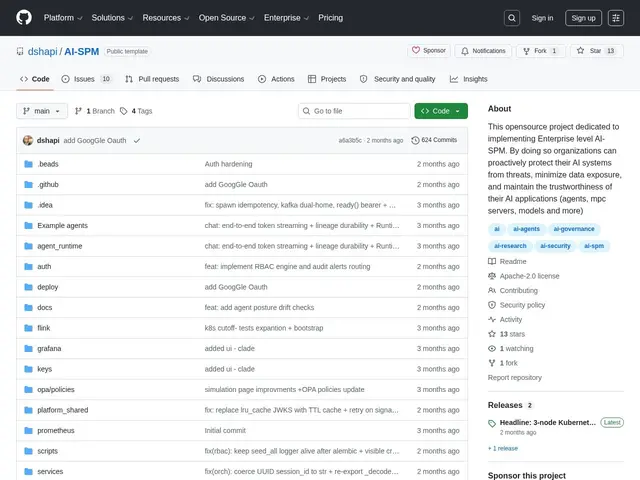Open the green Code dropdown button
This screenshot has width=640, height=480.
(441, 111)
